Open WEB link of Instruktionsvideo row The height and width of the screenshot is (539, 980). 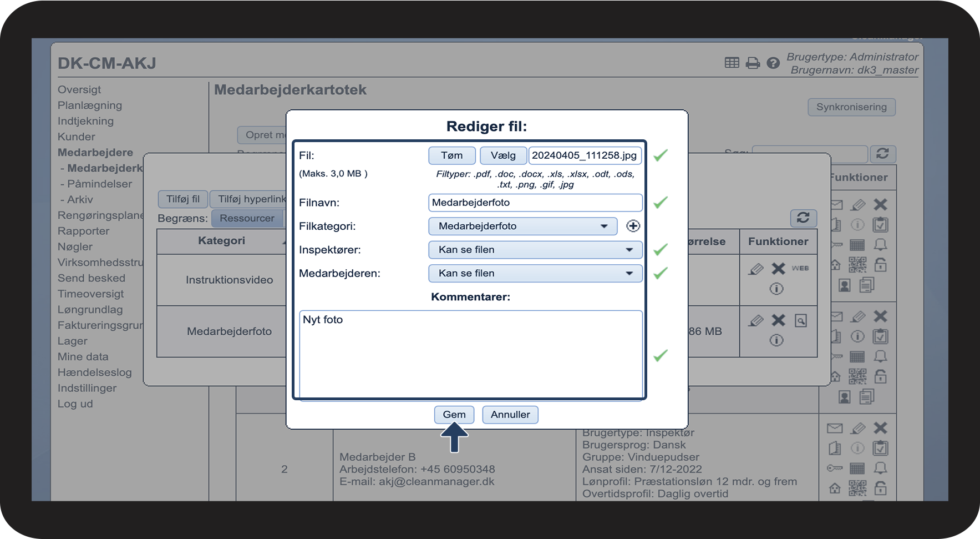[x=800, y=268]
